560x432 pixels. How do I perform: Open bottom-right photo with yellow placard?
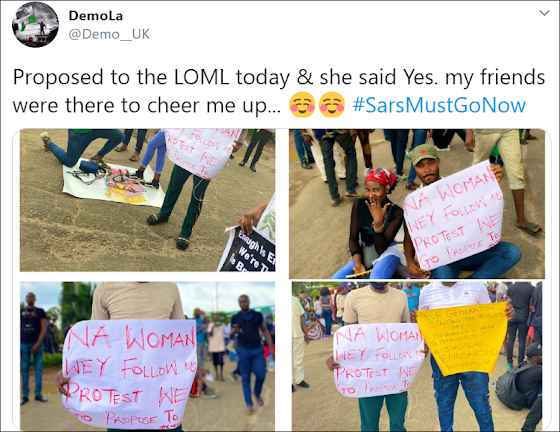[x=417, y=356]
